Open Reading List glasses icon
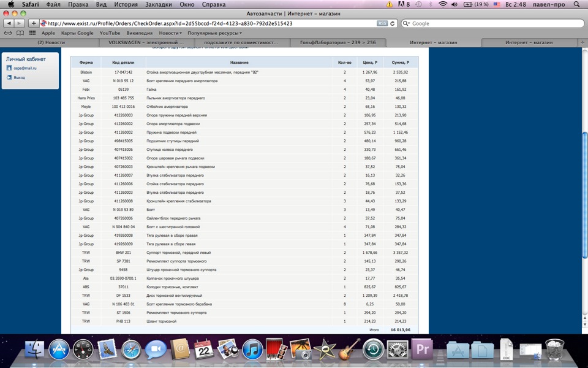The height and width of the screenshot is (368, 588). tap(8, 33)
